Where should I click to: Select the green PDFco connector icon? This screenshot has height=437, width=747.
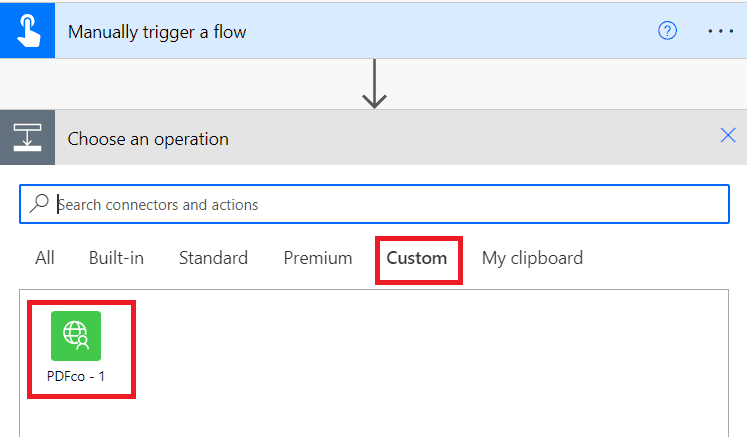76,336
